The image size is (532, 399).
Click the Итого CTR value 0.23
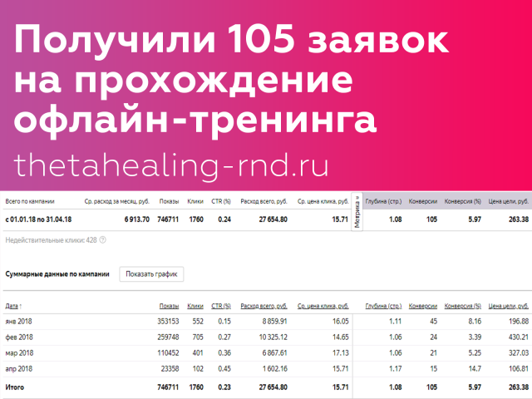point(224,387)
